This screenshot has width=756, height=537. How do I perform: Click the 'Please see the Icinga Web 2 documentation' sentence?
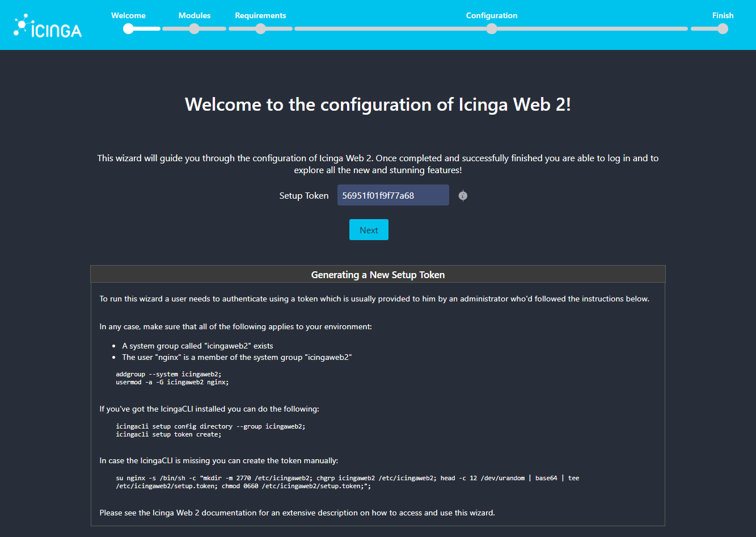(297, 513)
